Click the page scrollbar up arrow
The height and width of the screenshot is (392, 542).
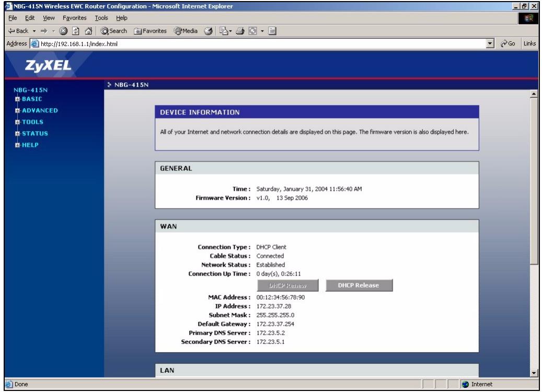click(534, 94)
